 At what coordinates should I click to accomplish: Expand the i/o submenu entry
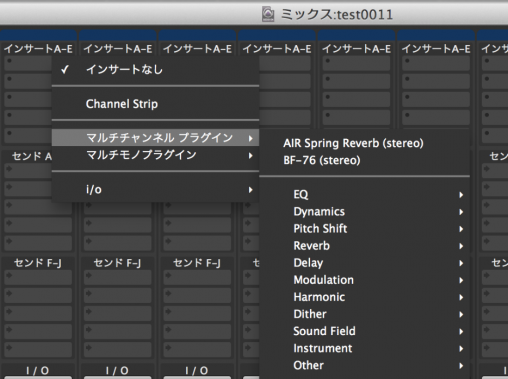coord(155,190)
